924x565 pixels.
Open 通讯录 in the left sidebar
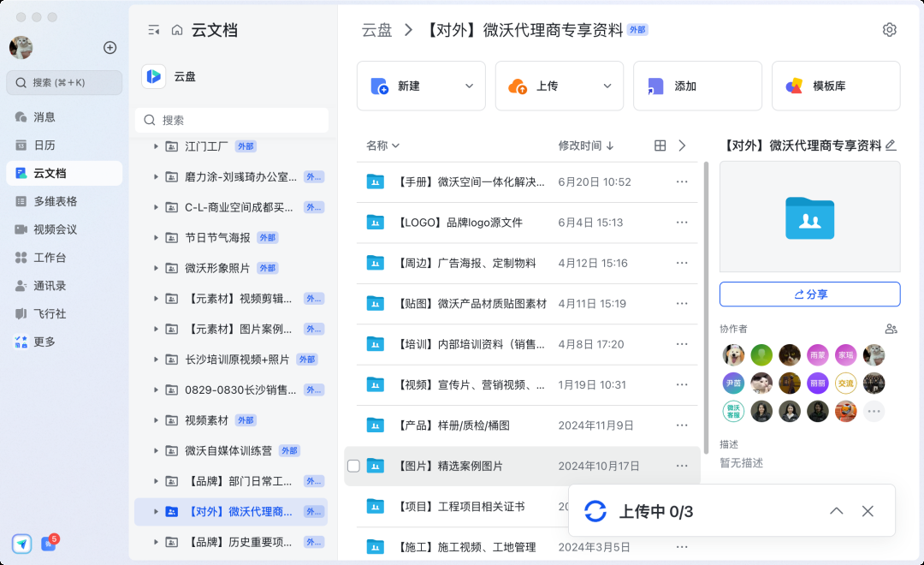click(x=64, y=286)
